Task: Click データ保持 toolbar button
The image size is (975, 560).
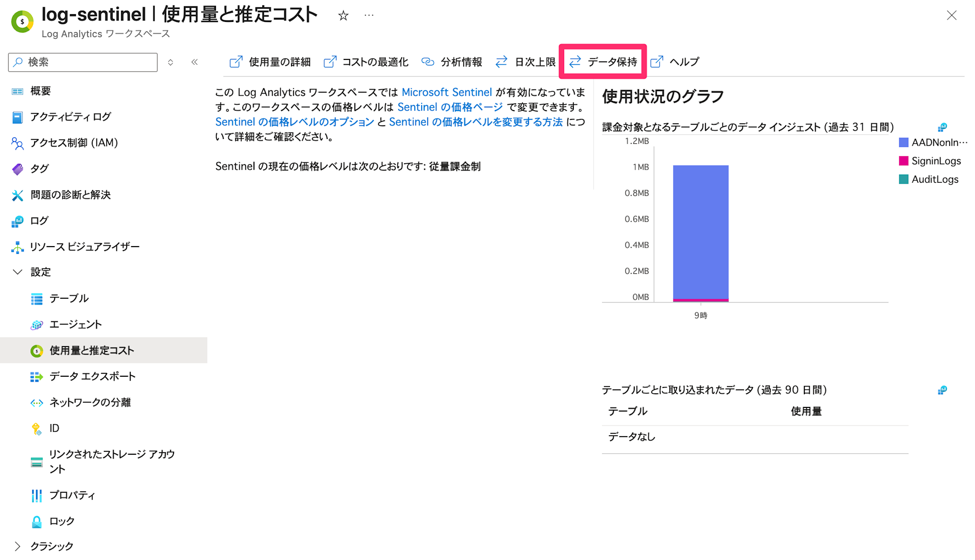Action: point(603,62)
